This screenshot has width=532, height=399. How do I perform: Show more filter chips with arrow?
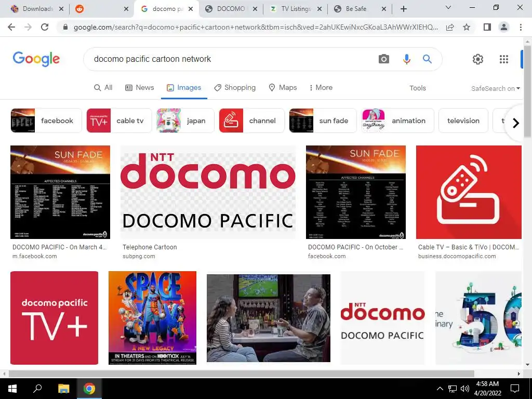(x=516, y=123)
